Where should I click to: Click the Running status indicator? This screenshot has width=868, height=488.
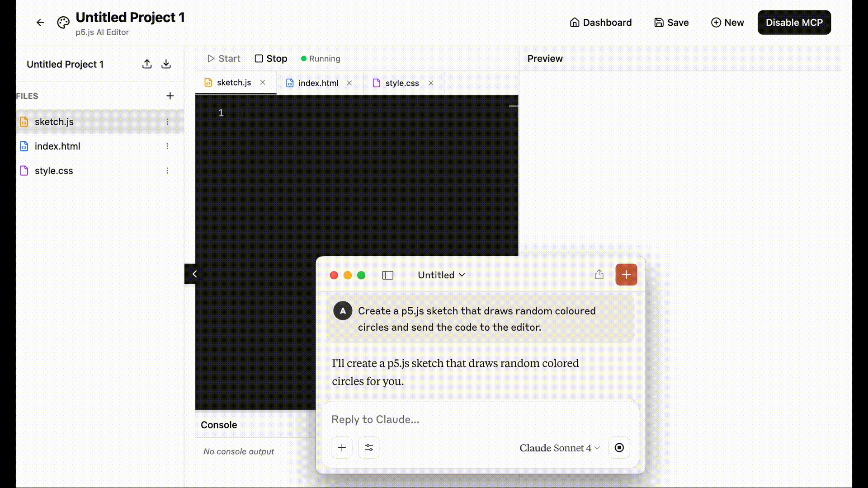[321, 59]
